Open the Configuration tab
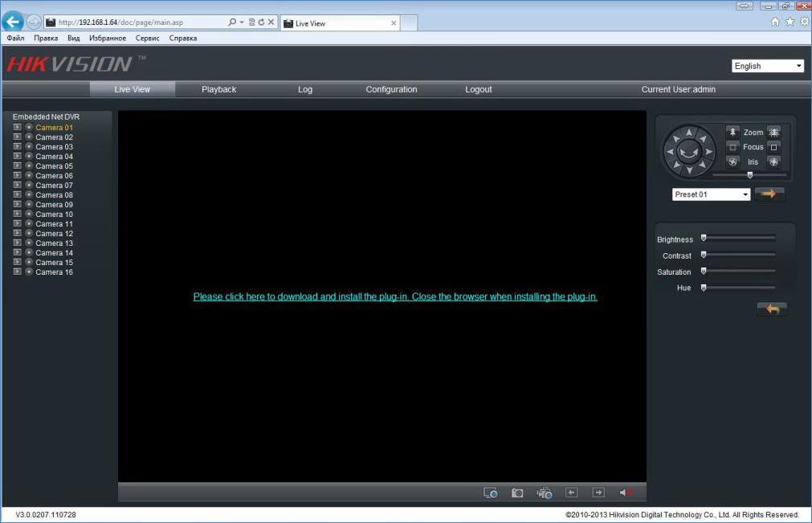 point(391,89)
